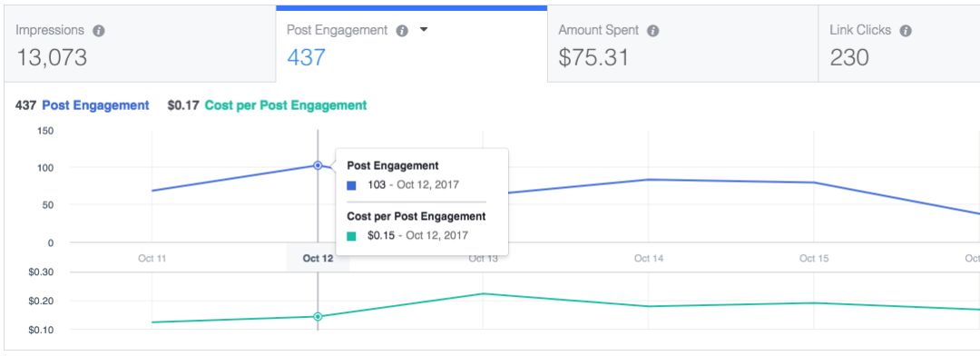980x356 pixels.
Task: Select the highlighted Oct 12 engagement data point
Action: pyautogui.click(x=318, y=165)
